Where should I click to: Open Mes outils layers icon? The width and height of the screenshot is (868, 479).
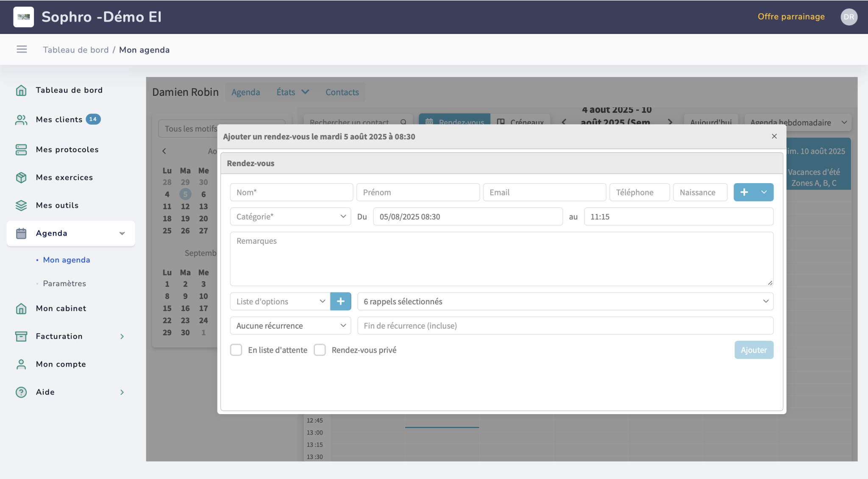coord(21,206)
